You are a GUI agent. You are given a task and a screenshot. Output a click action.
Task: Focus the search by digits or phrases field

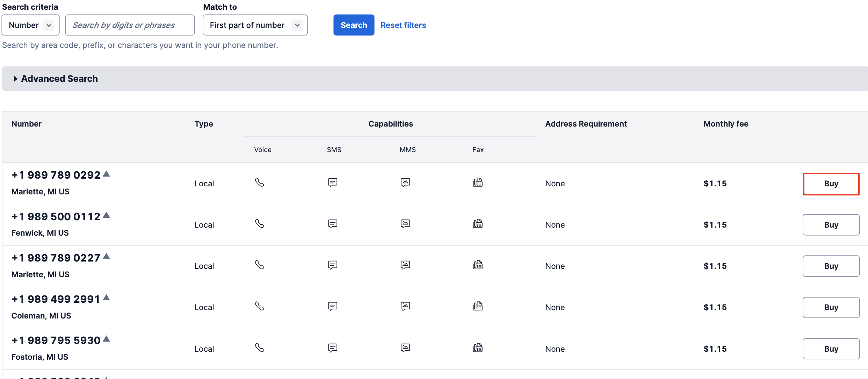click(130, 25)
